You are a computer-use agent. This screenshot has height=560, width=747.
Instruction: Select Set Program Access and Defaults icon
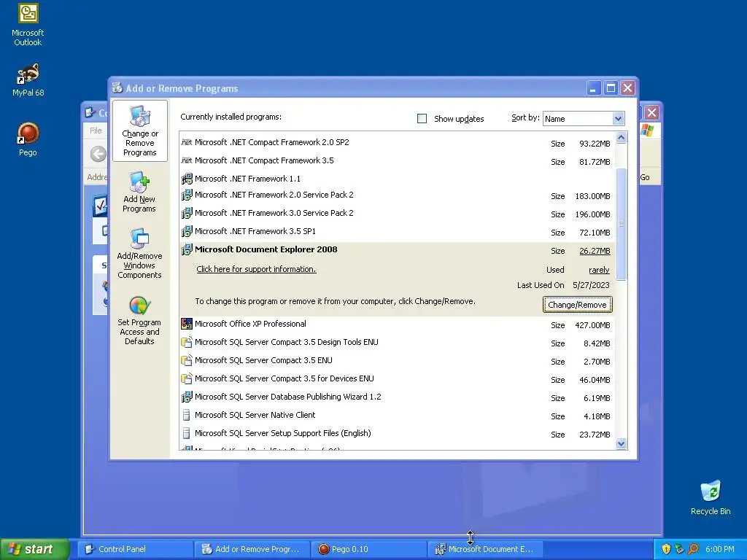pos(139,321)
